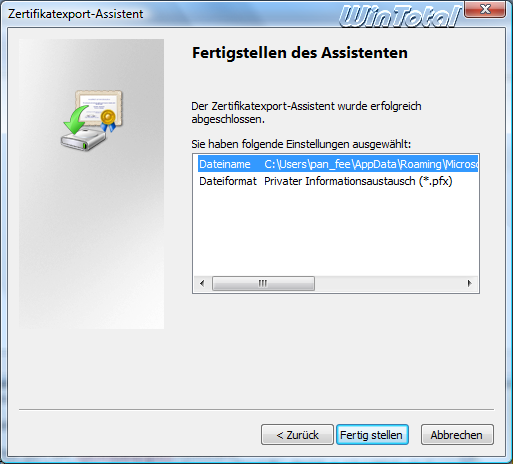Click Privater Informationsaustausch (*.pfx) value
The width and height of the screenshot is (513, 464).
(358, 181)
